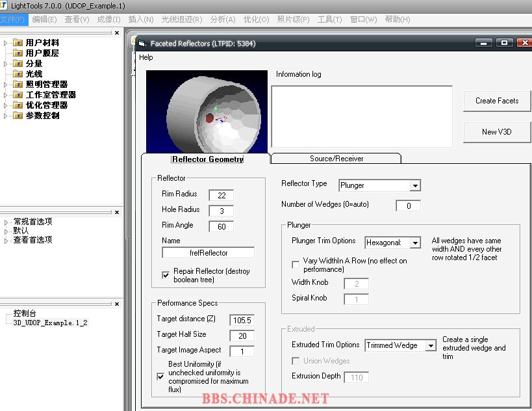This screenshot has width=532, height=411.
Task: Click the Hole Radius input field
Action: pos(222,211)
